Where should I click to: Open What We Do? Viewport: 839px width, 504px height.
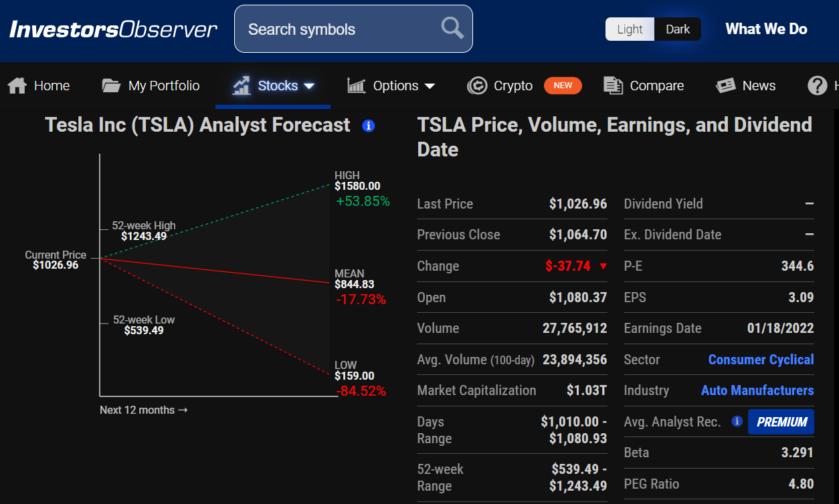coord(766,29)
